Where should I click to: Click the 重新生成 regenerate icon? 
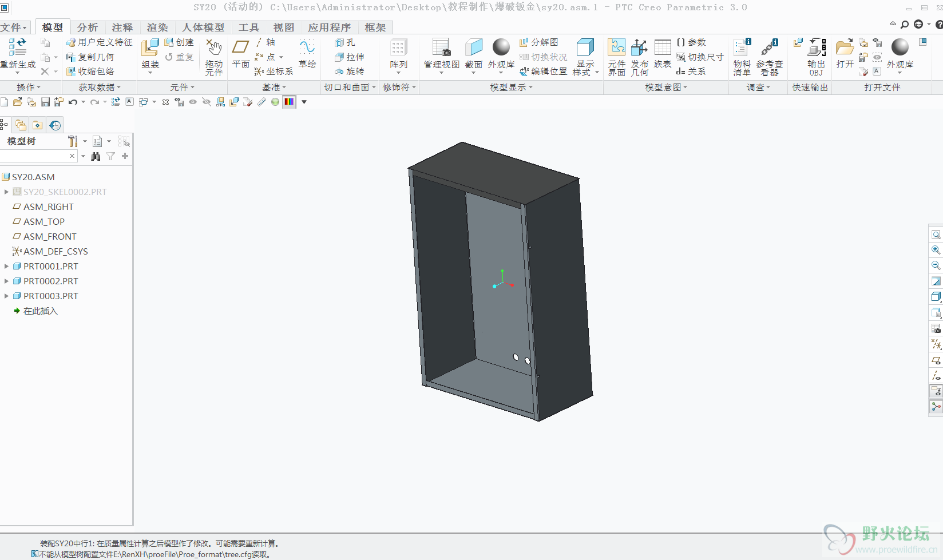click(17, 47)
